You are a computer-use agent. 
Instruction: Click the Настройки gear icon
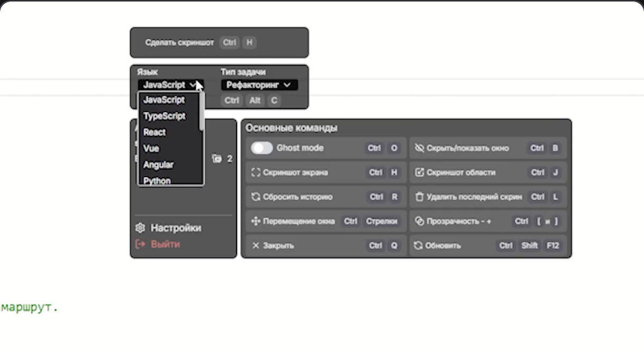coord(140,228)
